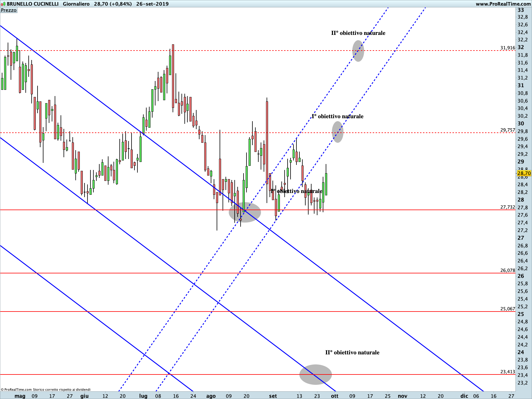Click the 32 price scale value
The height and width of the screenshot is (399, 532).
coord(521,47)
